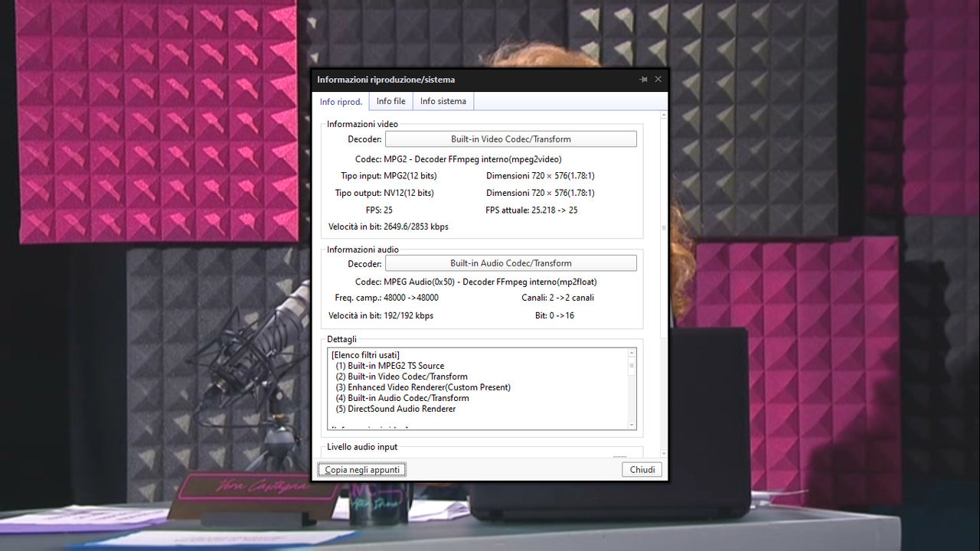Click the main dialog scrollbar up arrow
The width and height of the screenshot is (980, 551).
(x=663, y=115)
